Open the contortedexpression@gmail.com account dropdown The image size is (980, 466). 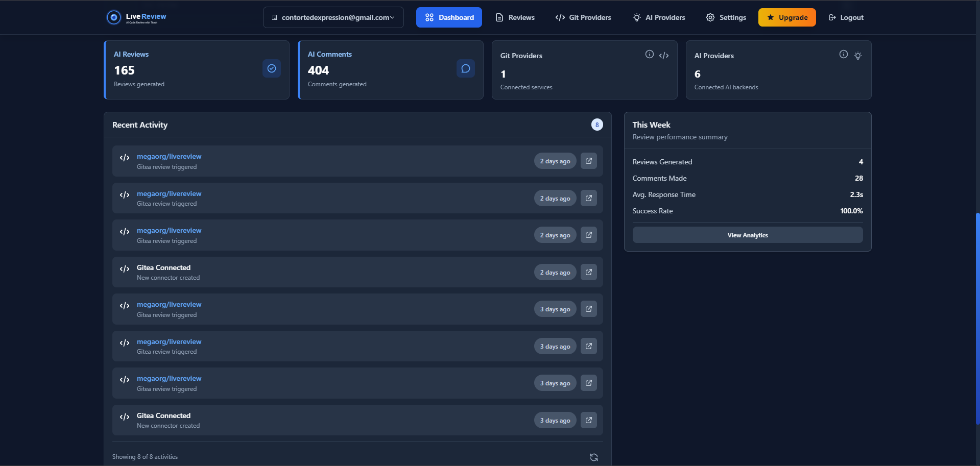pos(333,17)
